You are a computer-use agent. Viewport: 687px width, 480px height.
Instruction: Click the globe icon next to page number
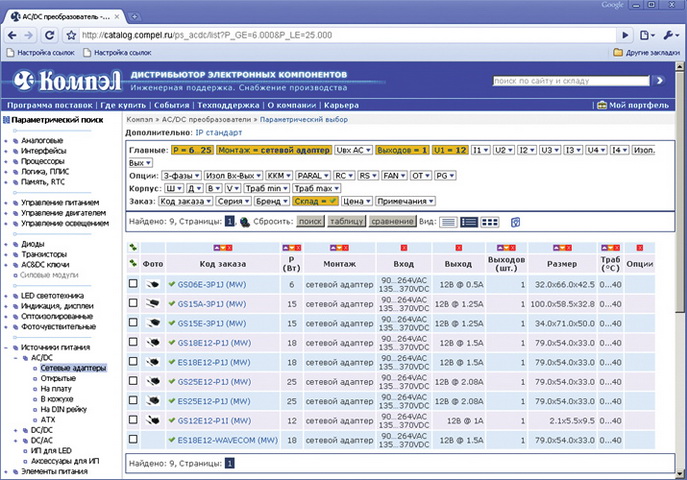click(x=244, y=222)
